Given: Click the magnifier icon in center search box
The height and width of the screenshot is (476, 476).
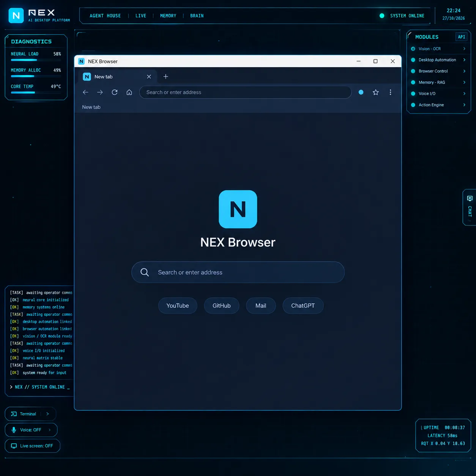Looking at the screenshot, I should click(x=145, y=272).
